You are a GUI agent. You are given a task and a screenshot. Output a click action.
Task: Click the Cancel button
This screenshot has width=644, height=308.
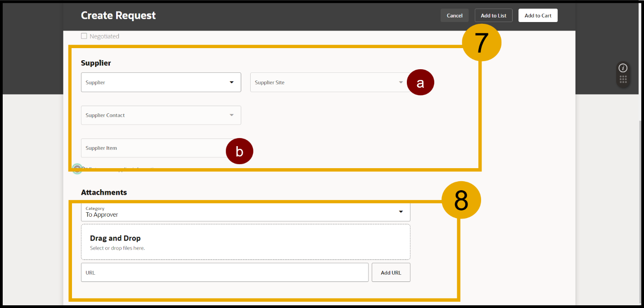point(455,15)
